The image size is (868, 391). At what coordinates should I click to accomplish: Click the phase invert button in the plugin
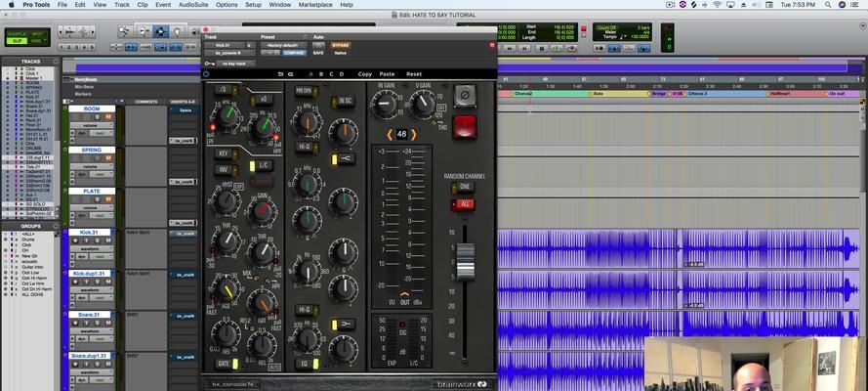click(465, 97)
